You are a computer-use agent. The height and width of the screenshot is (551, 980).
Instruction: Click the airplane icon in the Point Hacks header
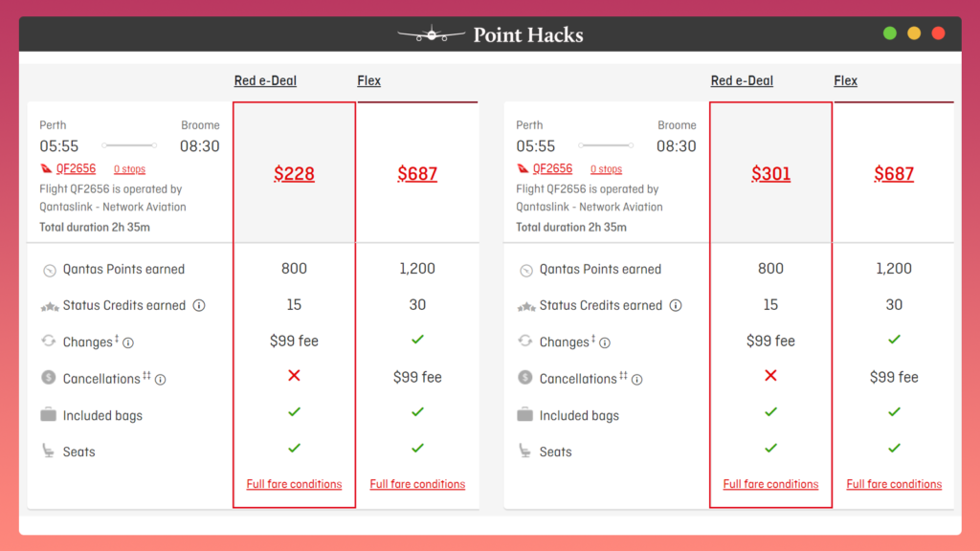coord(431,33)
